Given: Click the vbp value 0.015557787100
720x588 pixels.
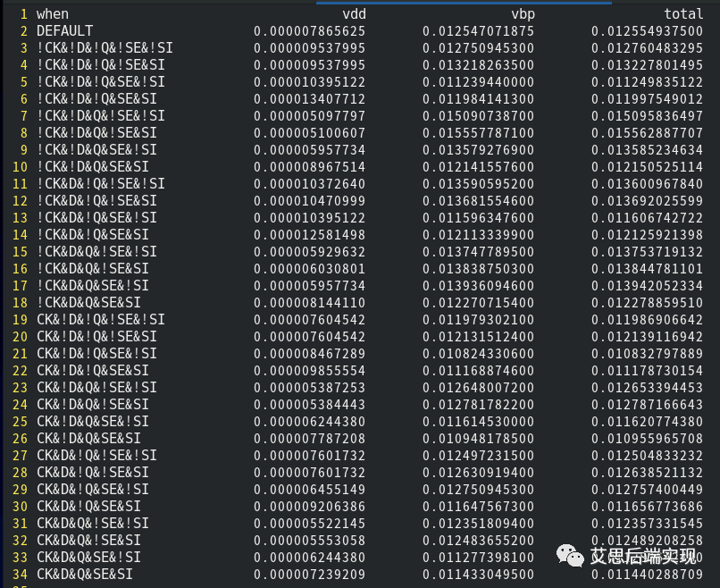Looking at the screenshot, I should (478, 133).
